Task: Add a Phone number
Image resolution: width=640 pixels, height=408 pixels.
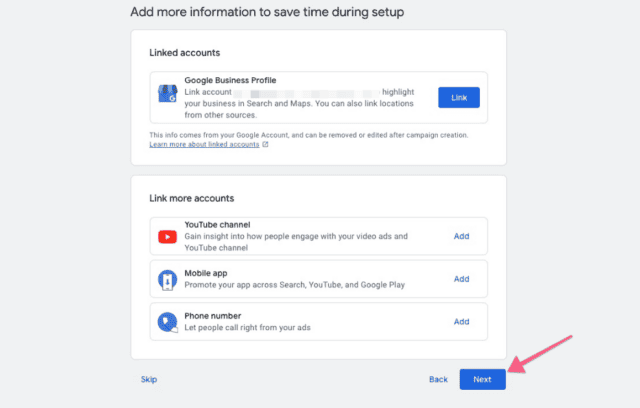Action: [461, 322]
